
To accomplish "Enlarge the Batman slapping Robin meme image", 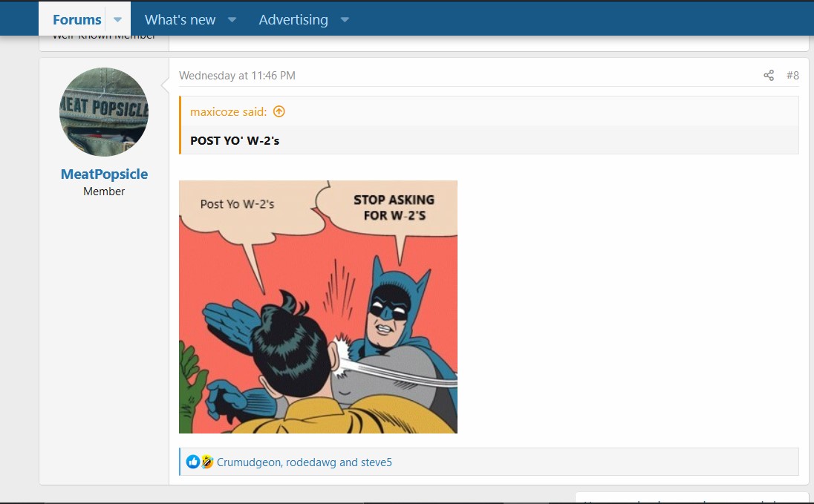I will (x=318, y=307).
